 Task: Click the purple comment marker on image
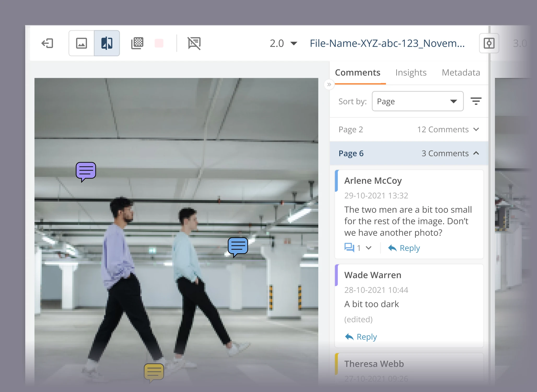pos(86,172)
